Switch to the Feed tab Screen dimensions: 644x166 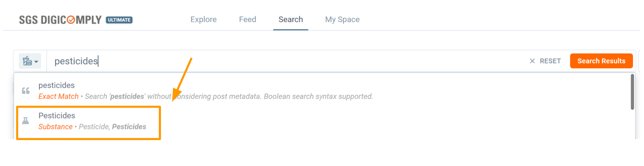(247, 20)
